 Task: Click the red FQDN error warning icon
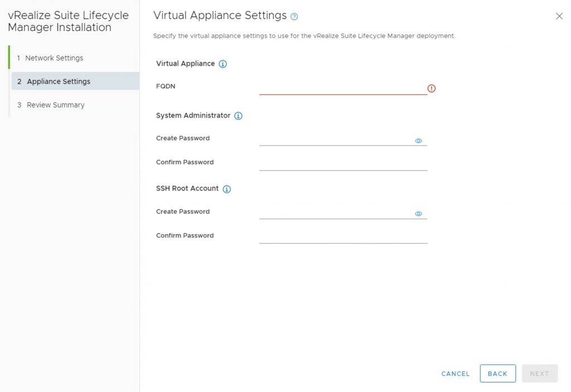(x=432, y=89)
